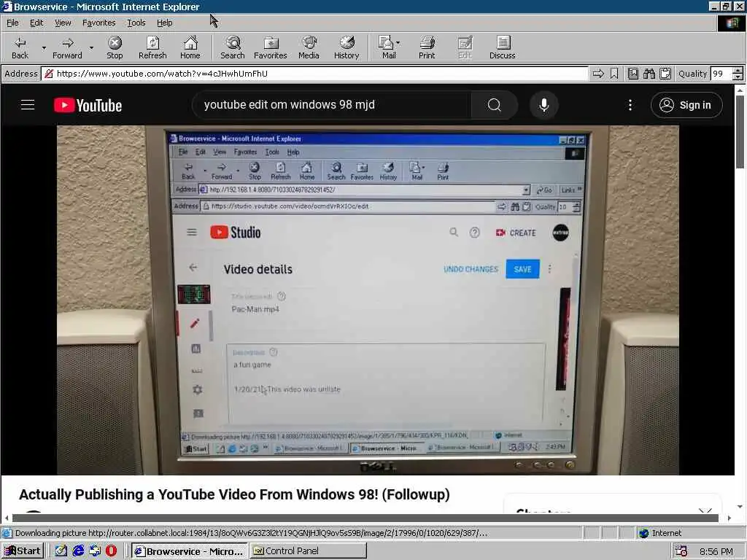Click the horizontal scrollbar left arrow
The image size is (747, 560).
[6, 518]
